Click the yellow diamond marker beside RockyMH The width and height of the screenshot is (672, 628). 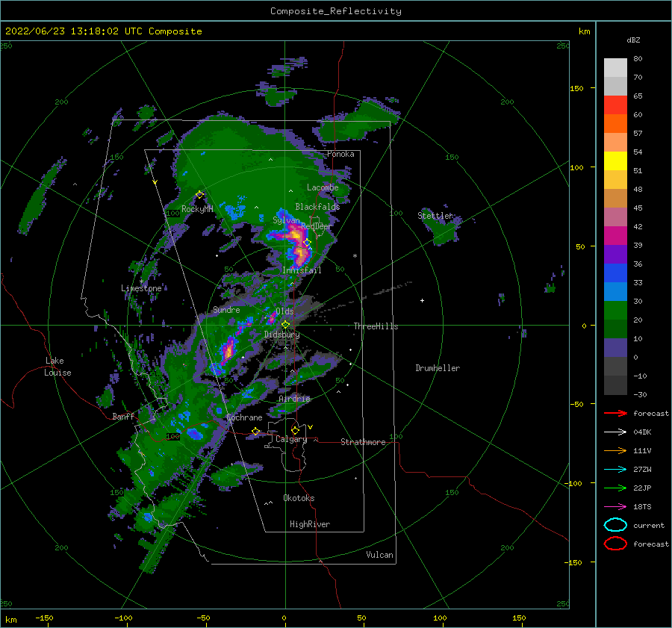199,195
